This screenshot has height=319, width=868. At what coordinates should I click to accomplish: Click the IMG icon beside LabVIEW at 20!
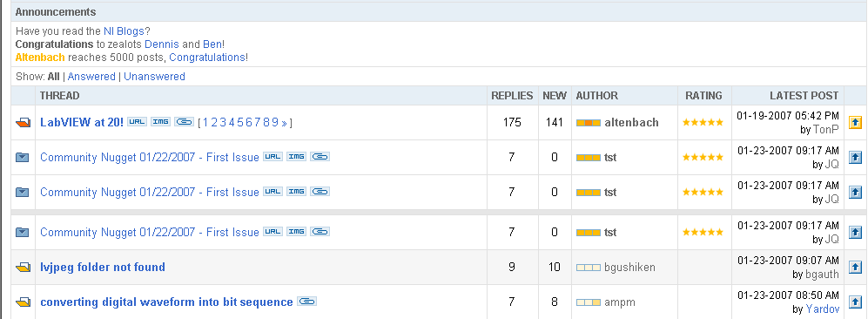click(160, 122)
